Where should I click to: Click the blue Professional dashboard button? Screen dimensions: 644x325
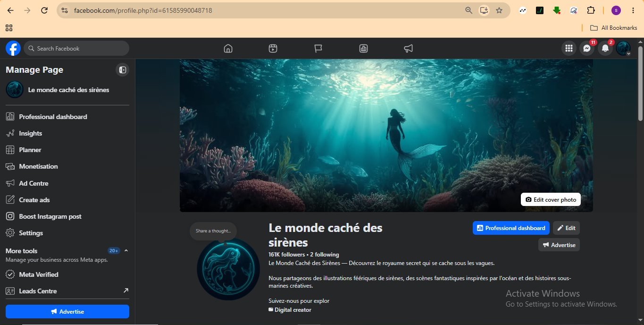[511, 228]
